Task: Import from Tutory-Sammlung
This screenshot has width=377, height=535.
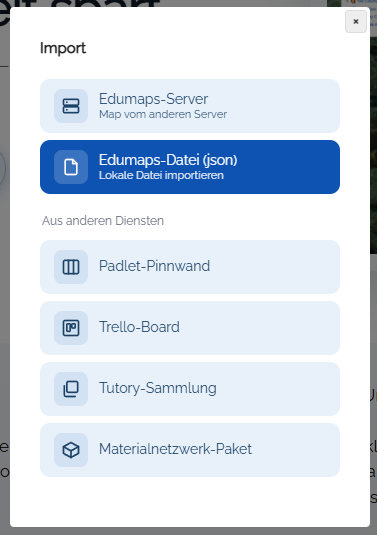Action: point(190,389)
